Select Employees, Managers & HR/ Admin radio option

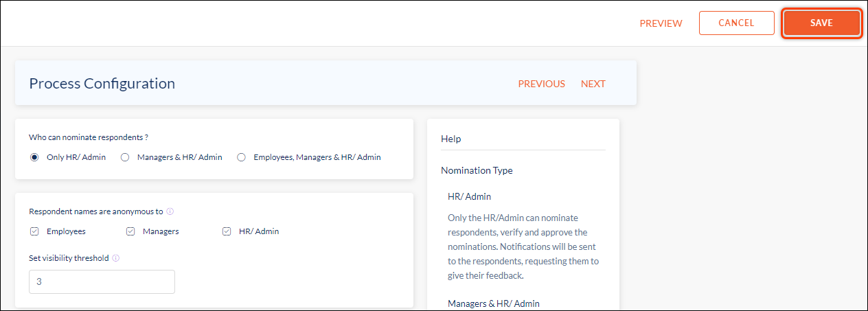tap(241, 157)
